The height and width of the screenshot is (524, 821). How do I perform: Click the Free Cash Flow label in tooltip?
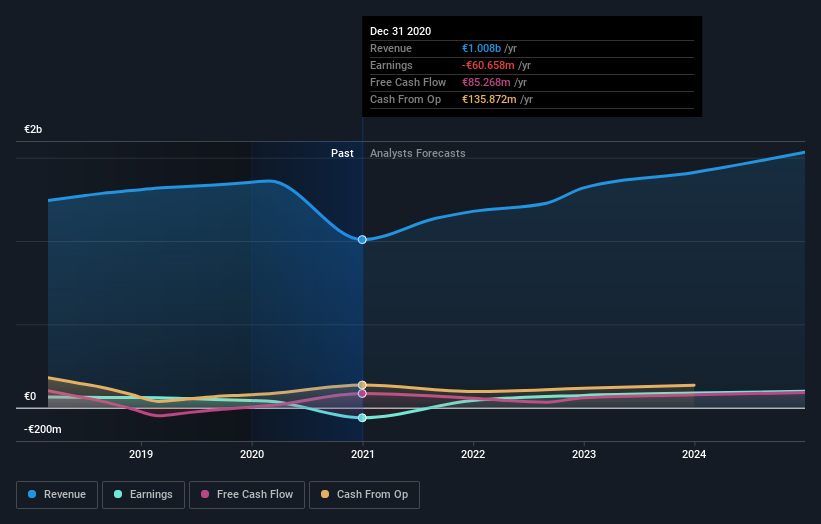coord(408,82)
